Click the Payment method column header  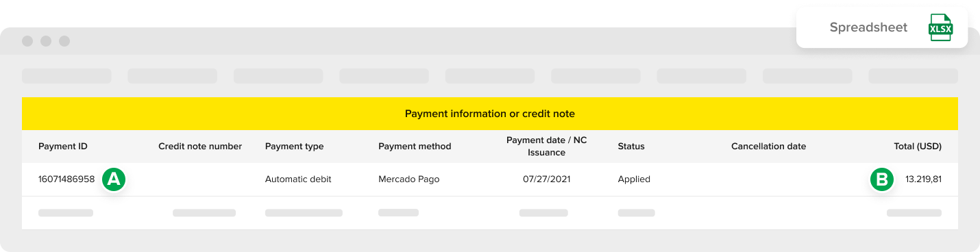click(415, 147)
